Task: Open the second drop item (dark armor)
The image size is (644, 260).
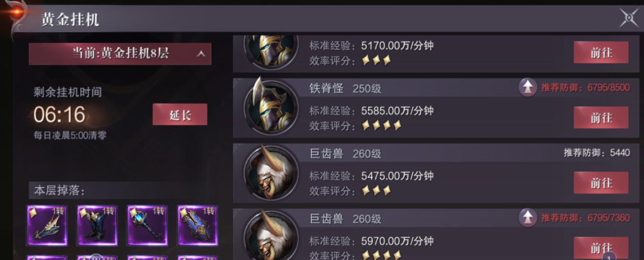Action: click(97, 226)
